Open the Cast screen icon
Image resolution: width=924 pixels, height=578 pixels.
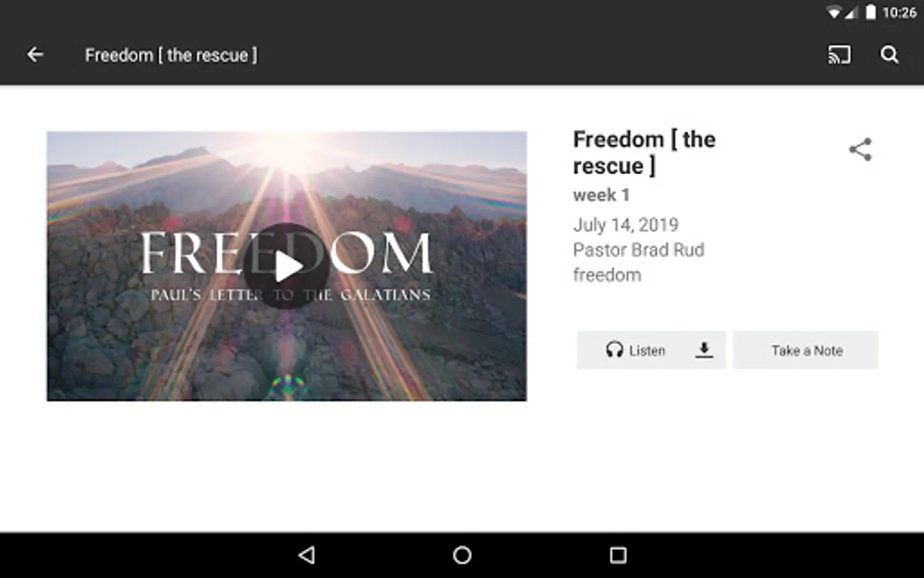[839, 55]
